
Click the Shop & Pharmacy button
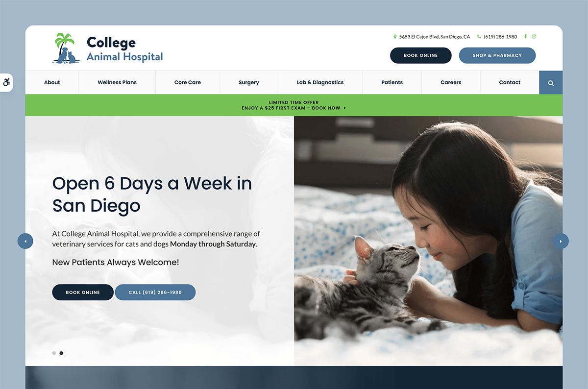(497, 55)
